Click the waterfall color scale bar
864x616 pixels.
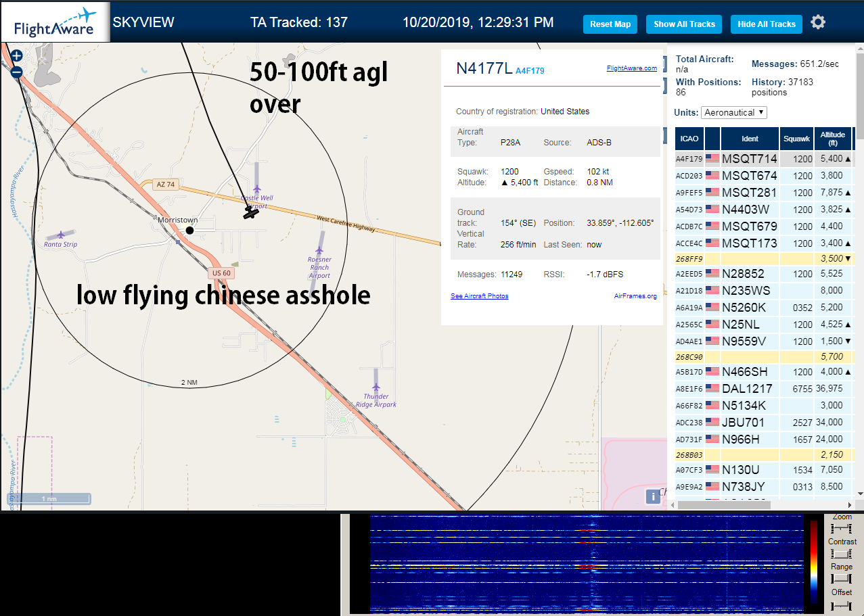pos(814,562)
